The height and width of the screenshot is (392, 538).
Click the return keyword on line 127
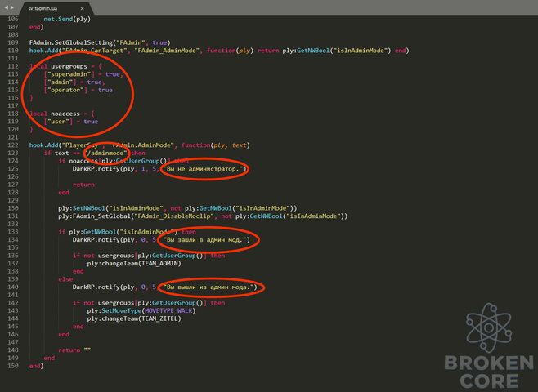[83, 185]
